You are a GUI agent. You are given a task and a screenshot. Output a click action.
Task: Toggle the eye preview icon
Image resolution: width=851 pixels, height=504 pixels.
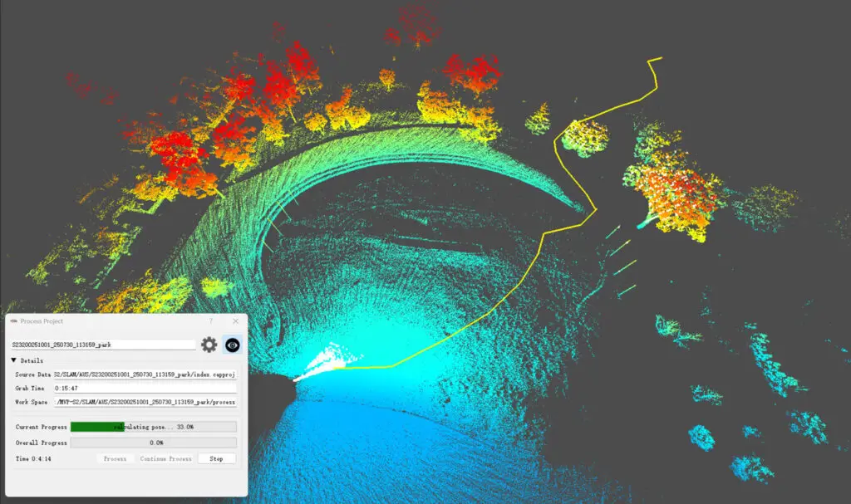(x=233, y=345)
